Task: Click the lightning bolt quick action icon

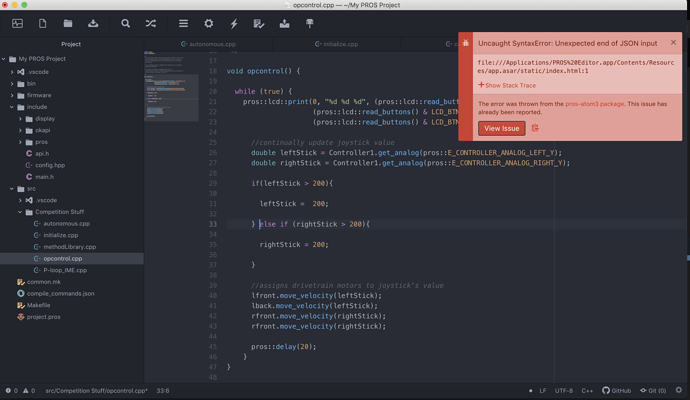Action: click(x=234, y=23)
